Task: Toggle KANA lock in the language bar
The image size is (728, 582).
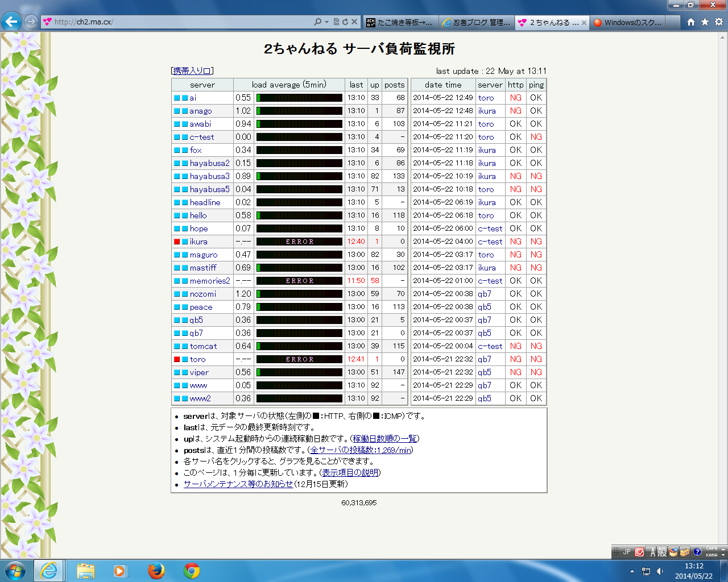Action: tap(712, 555)
